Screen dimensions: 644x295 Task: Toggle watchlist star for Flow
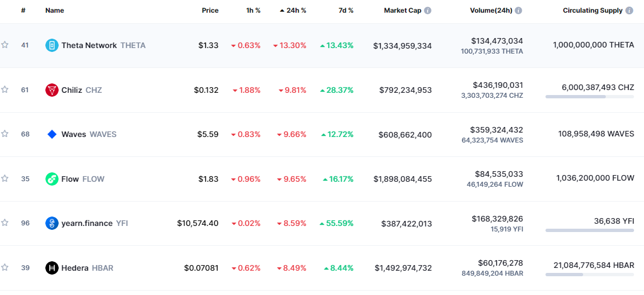4,178
